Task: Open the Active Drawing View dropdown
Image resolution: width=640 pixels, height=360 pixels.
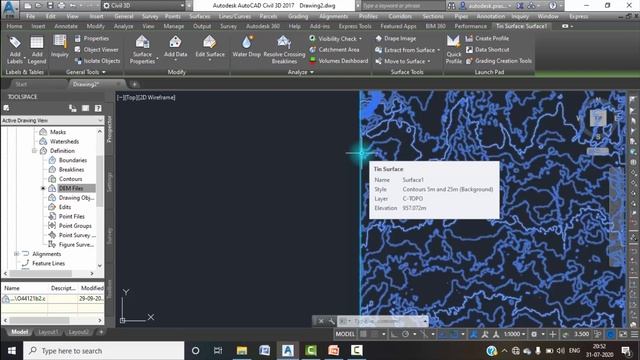Action: pos(52,120)
